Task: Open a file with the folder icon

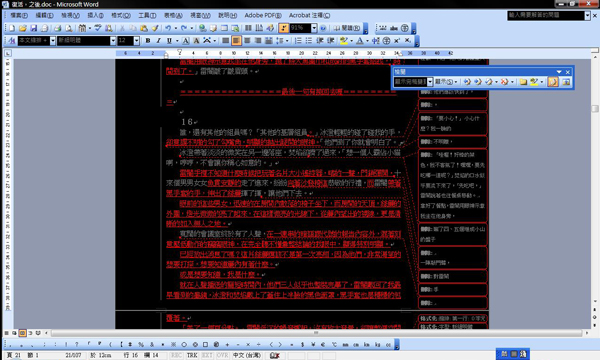Action: tap(23, 28)
